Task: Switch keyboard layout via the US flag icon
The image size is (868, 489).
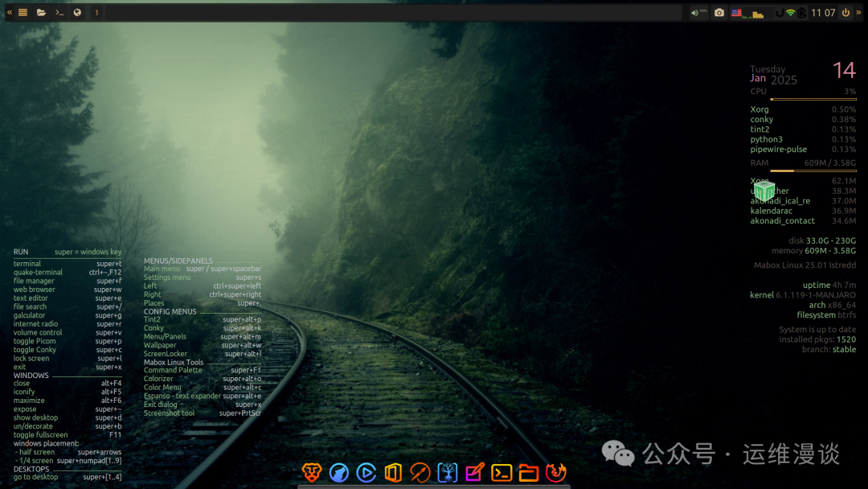Action: coord(736,12)
